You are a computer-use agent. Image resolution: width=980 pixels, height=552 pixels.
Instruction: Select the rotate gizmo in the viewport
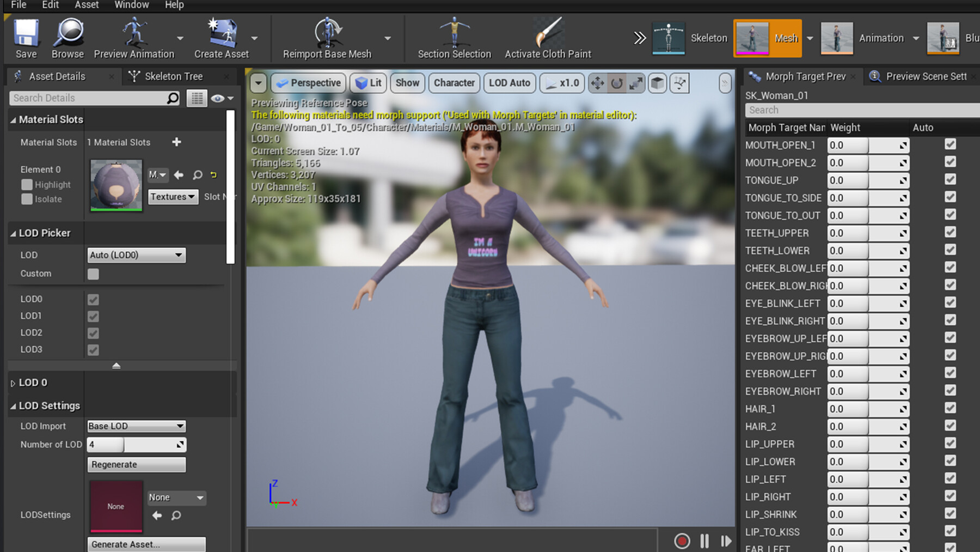click(x=616, y=83)
